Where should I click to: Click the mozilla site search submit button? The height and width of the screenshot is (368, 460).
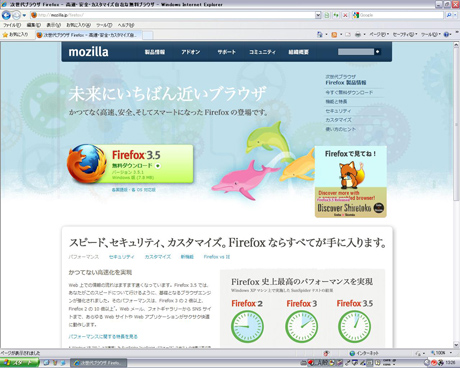click(378, 52)
